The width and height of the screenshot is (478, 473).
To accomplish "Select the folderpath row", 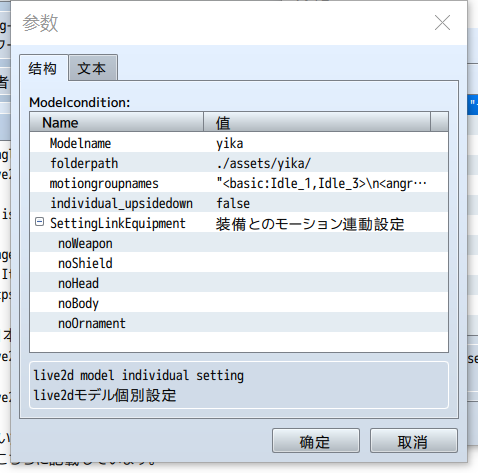I will point(239,163).
